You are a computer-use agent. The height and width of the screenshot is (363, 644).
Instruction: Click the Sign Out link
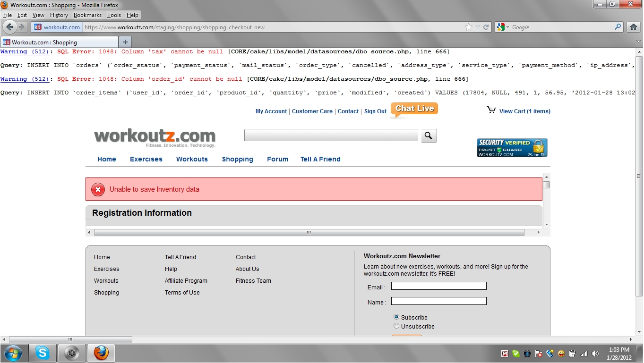375,111
